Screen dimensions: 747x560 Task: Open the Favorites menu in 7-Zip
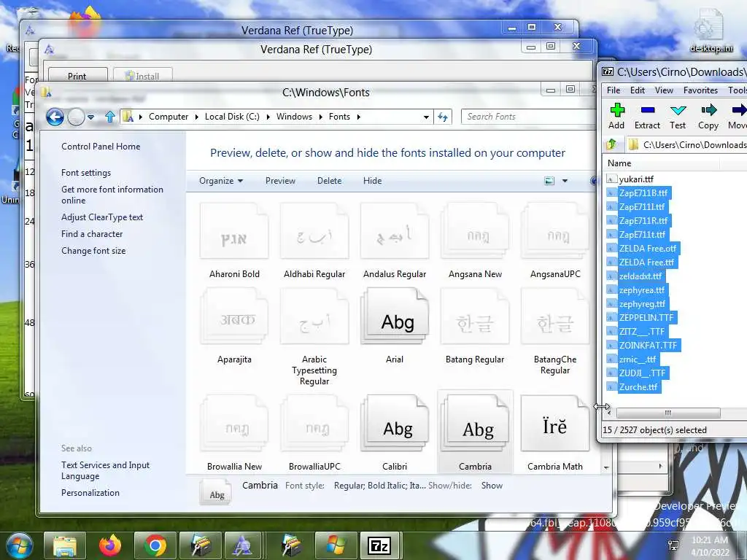pyautogui.click(x=700, y=90)
